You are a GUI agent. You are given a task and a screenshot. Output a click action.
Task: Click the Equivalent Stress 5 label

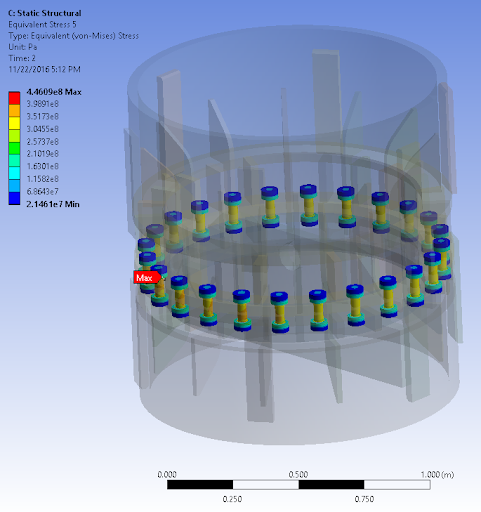pos(42,25)
